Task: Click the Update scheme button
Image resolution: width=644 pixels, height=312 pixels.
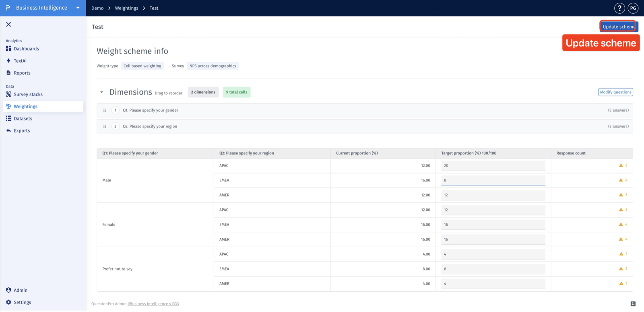Action: (619, 27)
